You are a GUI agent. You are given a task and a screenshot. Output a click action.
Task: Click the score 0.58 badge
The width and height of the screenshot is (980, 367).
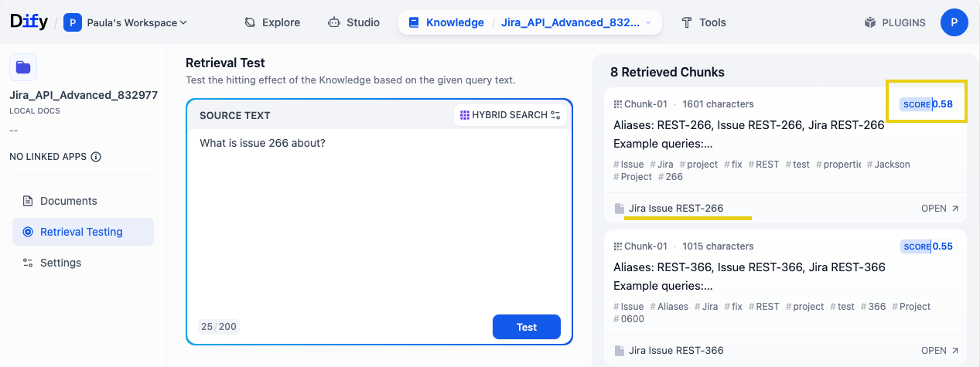(928, 104)
